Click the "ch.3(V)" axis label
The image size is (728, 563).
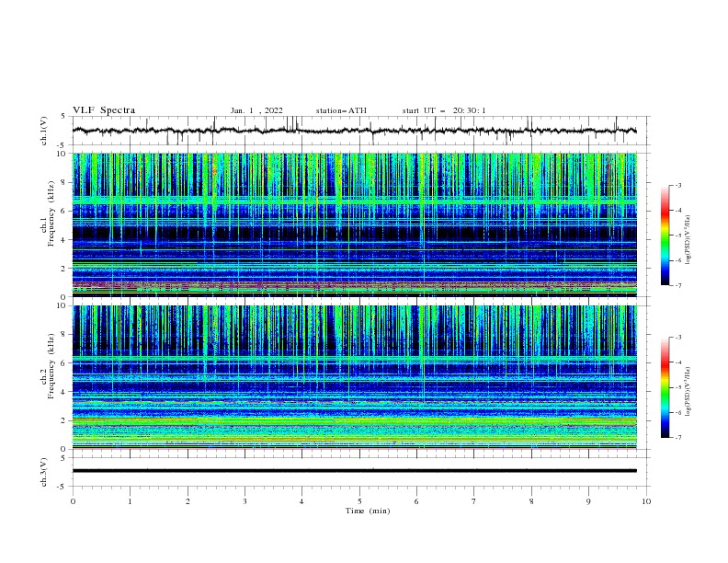pyautogui.click(x=44, y=472)
